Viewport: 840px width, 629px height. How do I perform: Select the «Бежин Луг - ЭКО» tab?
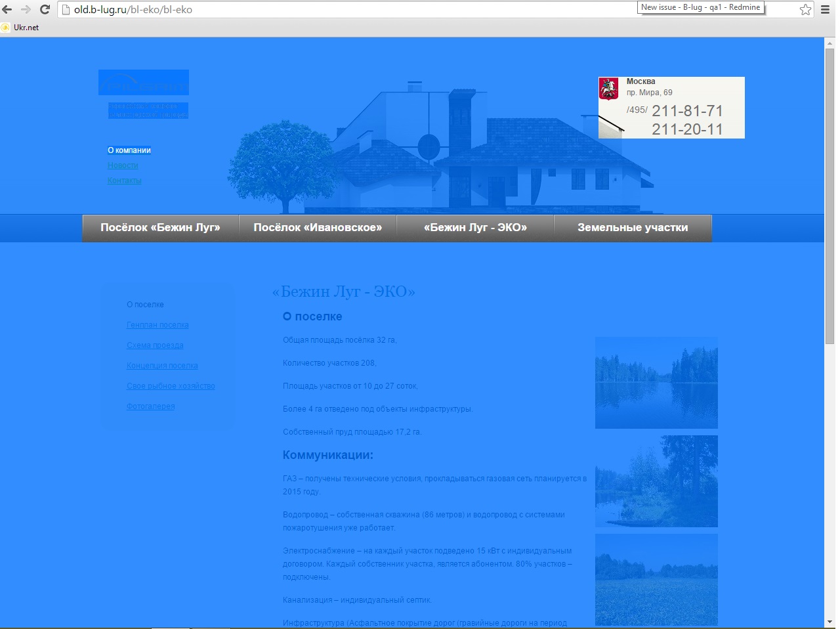[x=475, y=228]
